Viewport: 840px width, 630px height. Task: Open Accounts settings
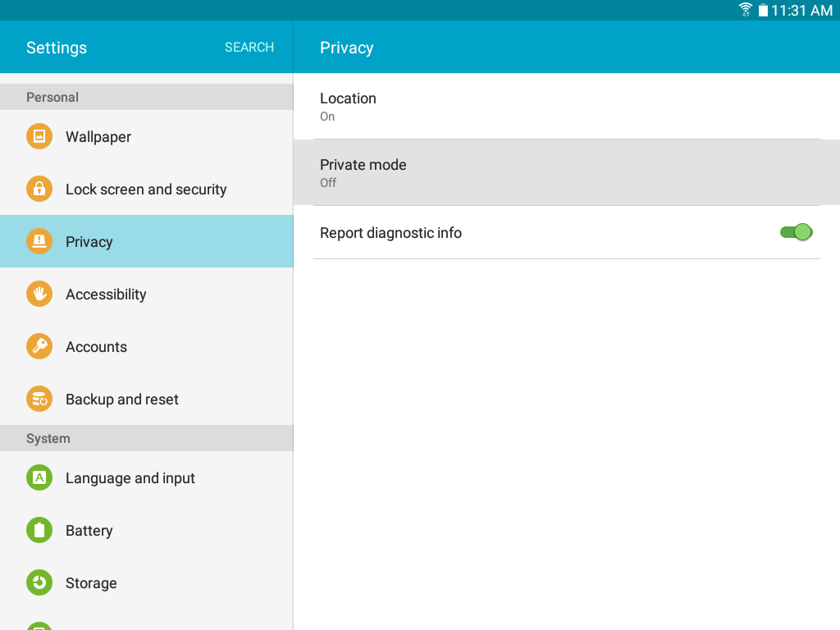[147, 347]
